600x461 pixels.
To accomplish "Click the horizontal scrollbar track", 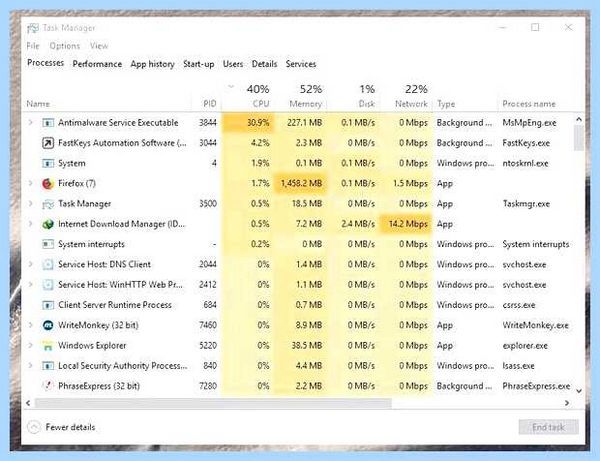I will [478, 403].
